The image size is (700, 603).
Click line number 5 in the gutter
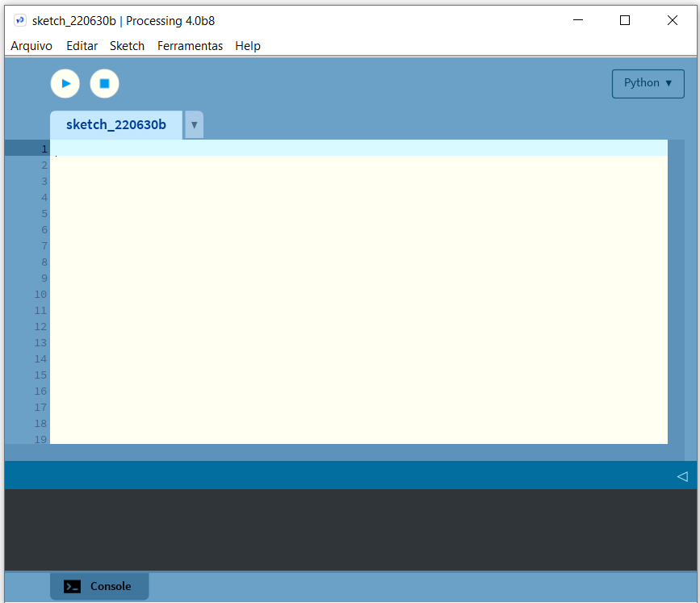click(44, 213)
